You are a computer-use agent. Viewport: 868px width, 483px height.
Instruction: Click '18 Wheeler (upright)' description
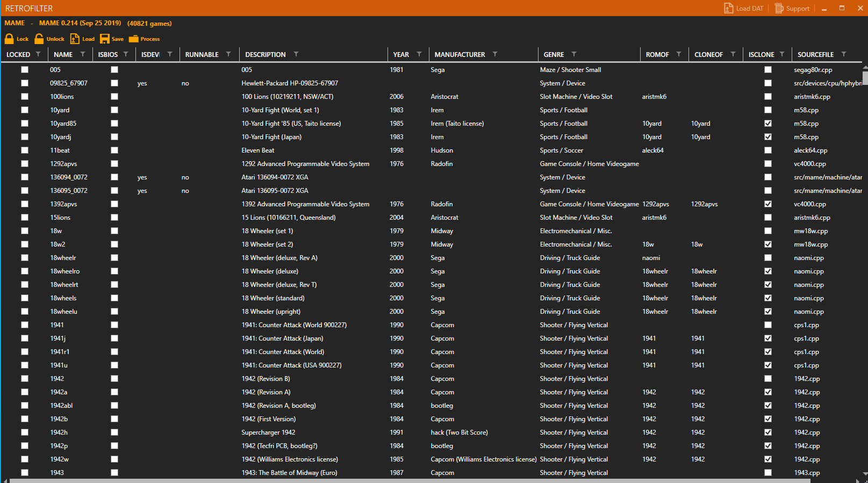tap(271, 312)
